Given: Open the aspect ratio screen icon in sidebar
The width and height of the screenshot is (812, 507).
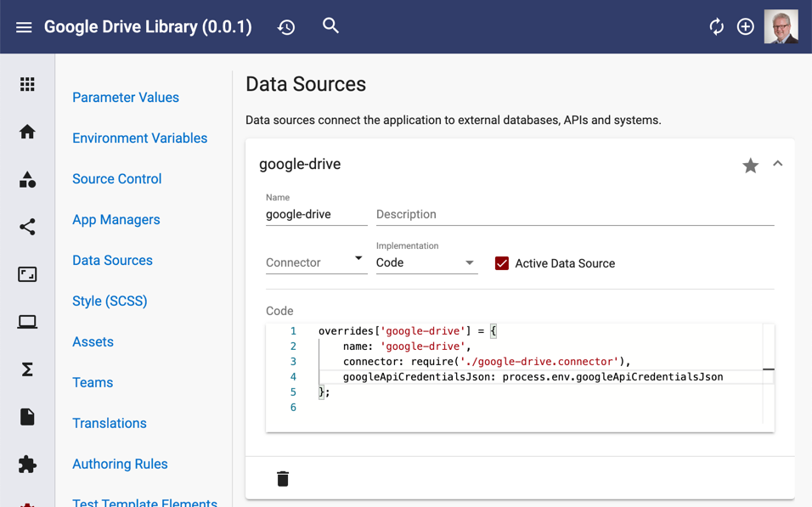Looking at the screenshot, I should click(x=27, y=274).
